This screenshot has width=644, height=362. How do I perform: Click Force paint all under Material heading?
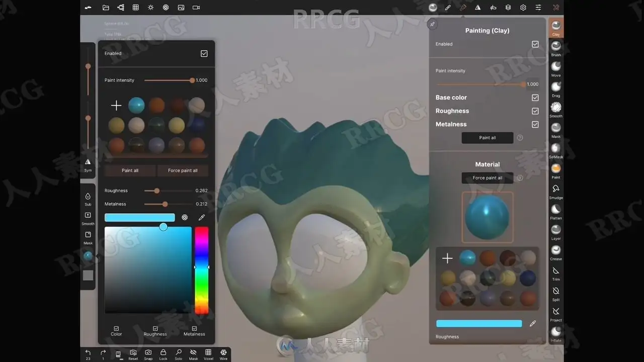click(x=488, y=178)
